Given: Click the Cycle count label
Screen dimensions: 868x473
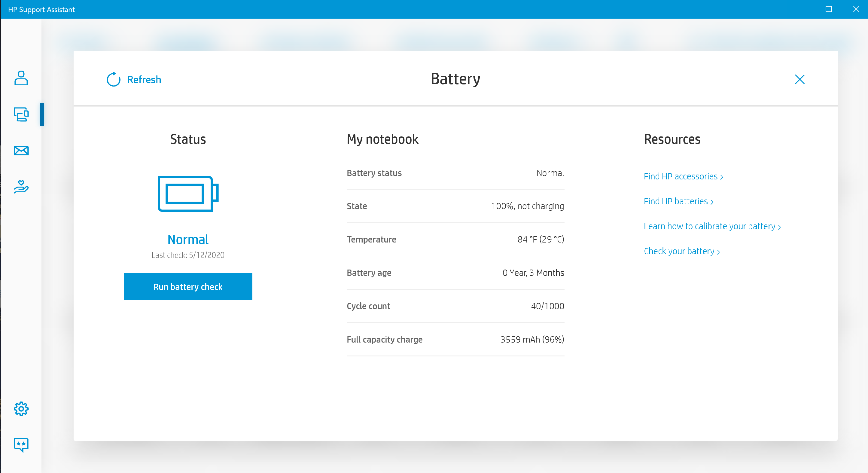Looking at the screenshot, I should click(368, 306).
